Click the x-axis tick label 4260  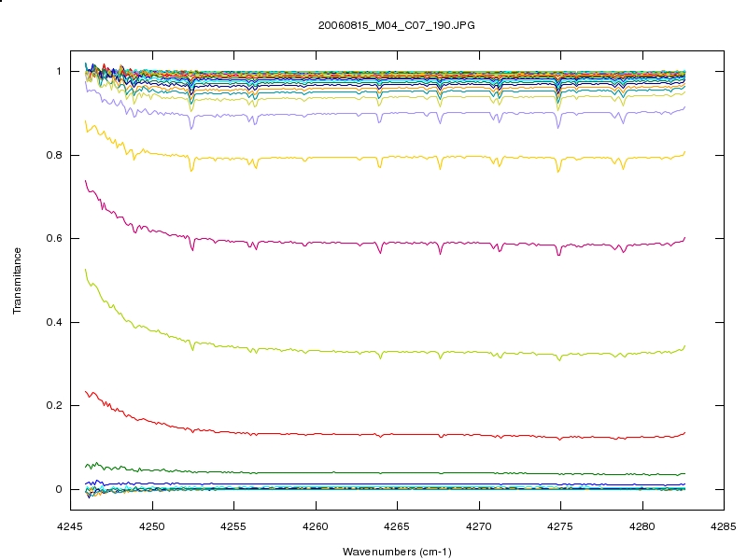[316, 526]
